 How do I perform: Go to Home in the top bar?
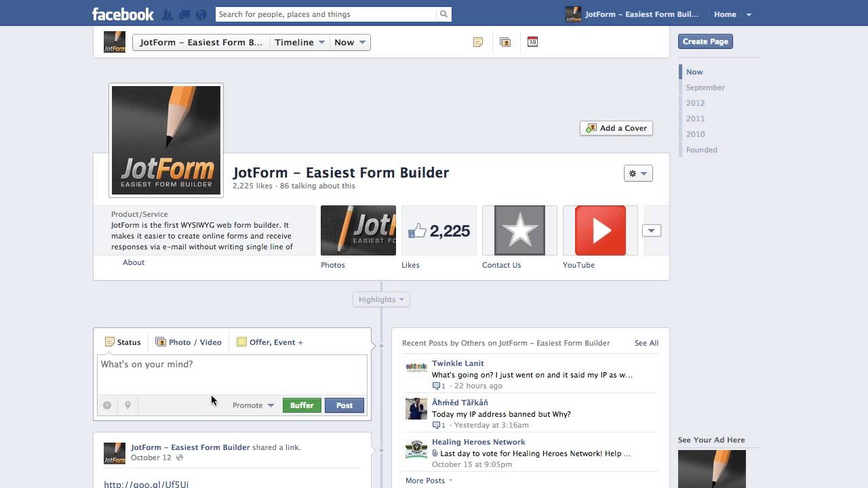725,14
